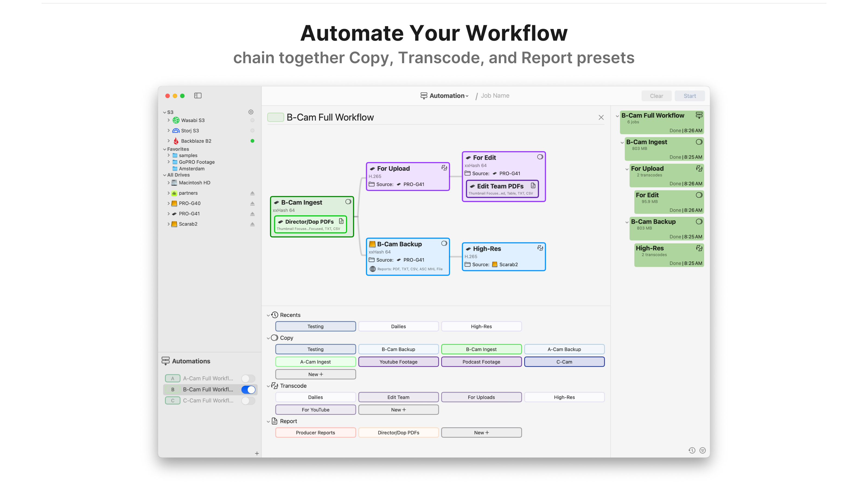
Task: Add new automation with plus icon
Action: (257, 453)
